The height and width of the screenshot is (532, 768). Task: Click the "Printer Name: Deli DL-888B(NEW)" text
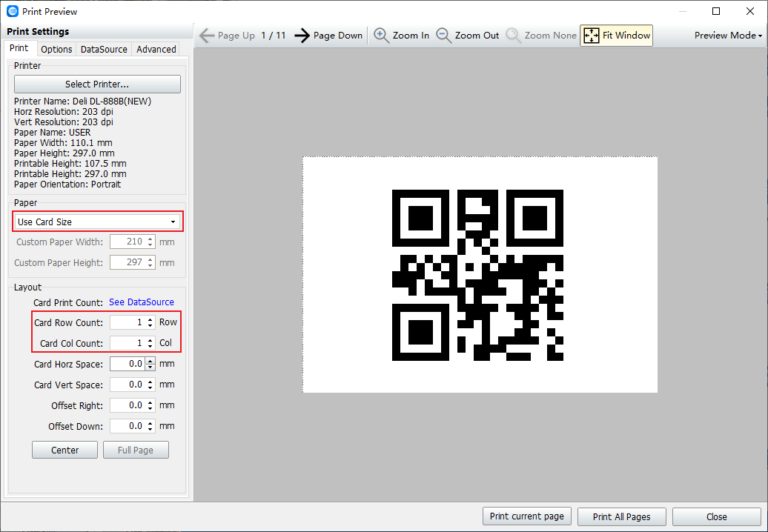coord(83,102)
